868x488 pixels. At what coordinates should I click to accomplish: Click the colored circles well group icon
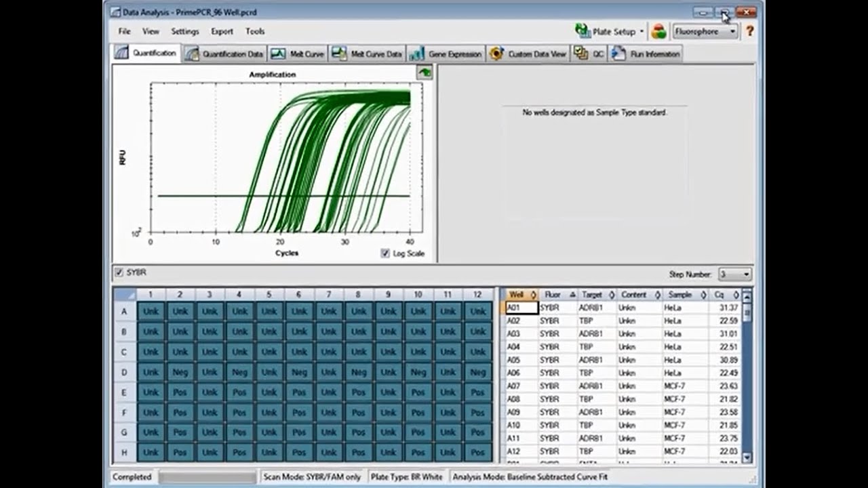tap(658, 31)
